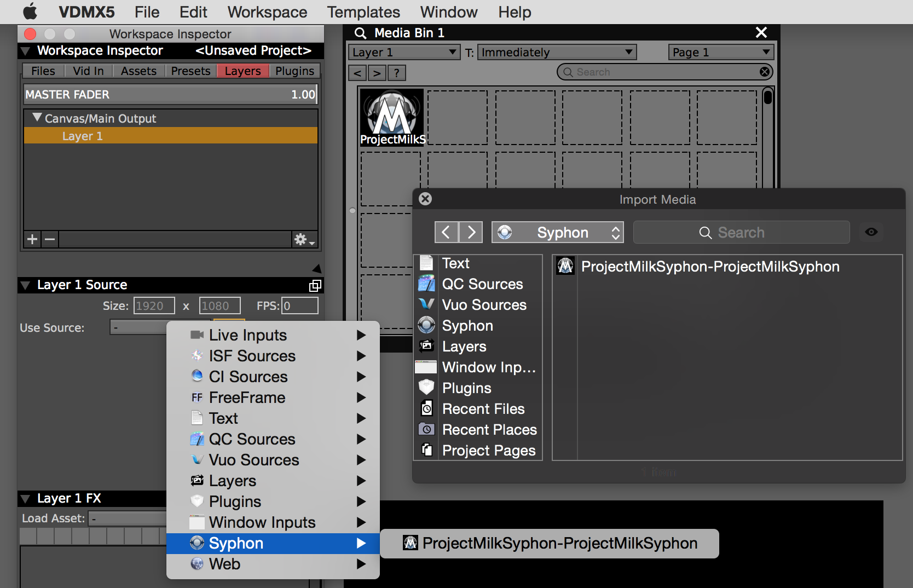Collapse the Layer 1 Source section
This screenshot has height=588, width=913.
click(x=25, y=285)
